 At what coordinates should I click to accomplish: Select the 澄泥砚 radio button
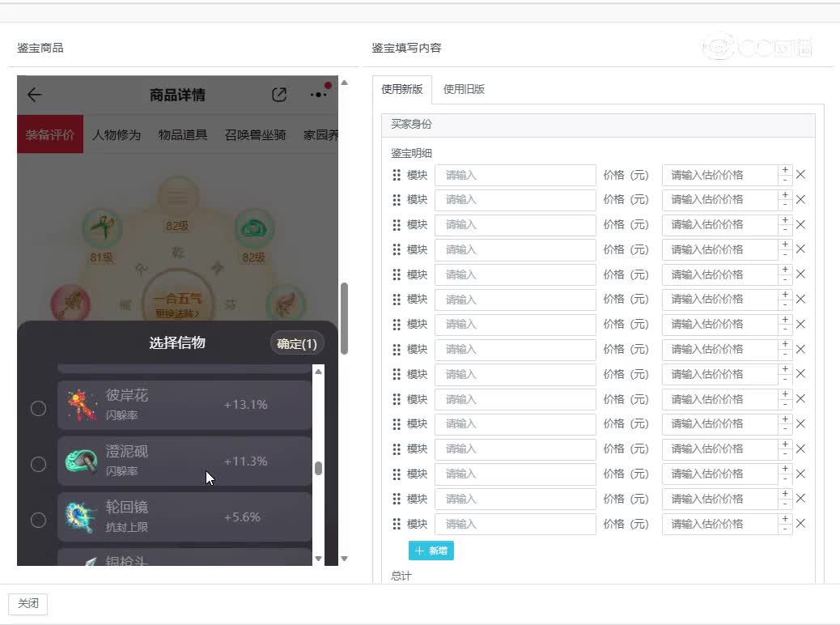tap(38, 464)
